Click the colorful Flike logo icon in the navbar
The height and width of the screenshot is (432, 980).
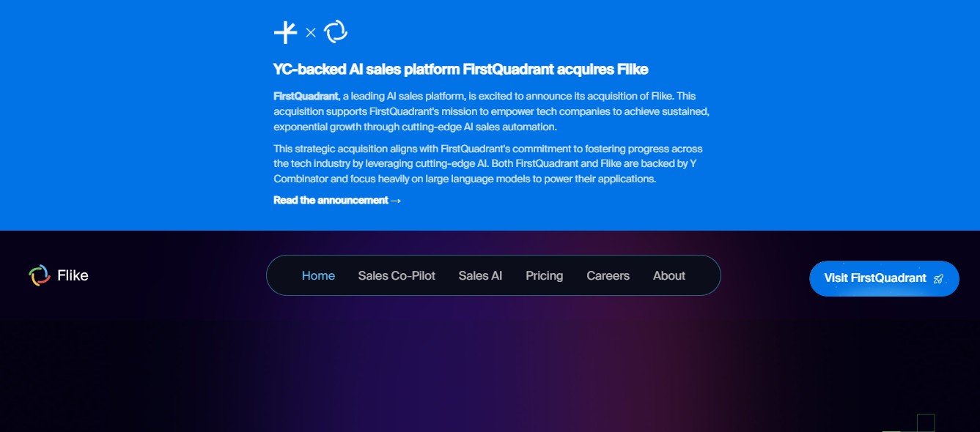coord(39,275)
